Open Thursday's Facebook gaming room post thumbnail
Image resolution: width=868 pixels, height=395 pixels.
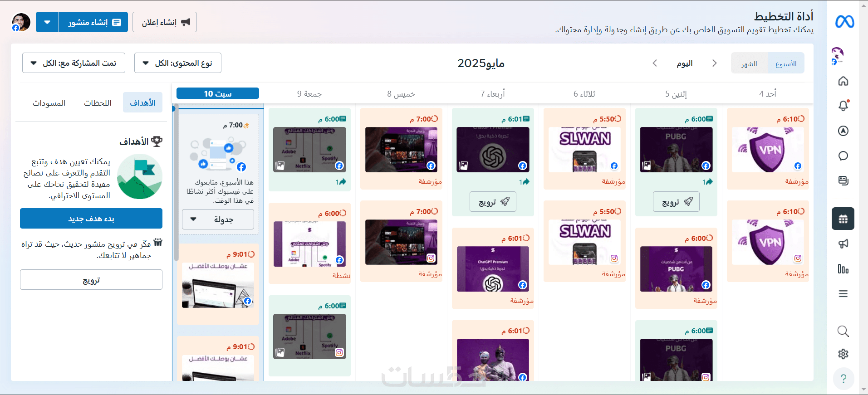[x=401, y=150]
